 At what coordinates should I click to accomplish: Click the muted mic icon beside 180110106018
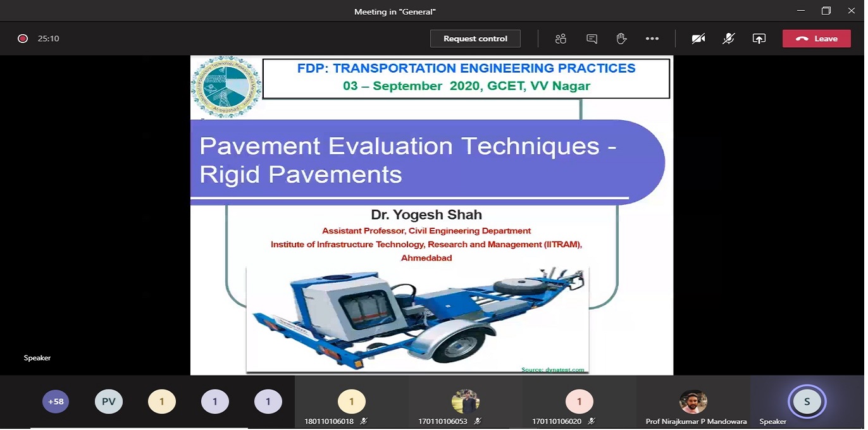(364, 421)
